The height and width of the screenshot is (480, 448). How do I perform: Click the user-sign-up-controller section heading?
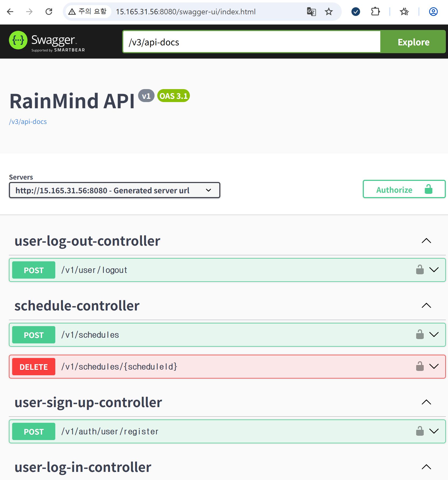pos(88,402)
